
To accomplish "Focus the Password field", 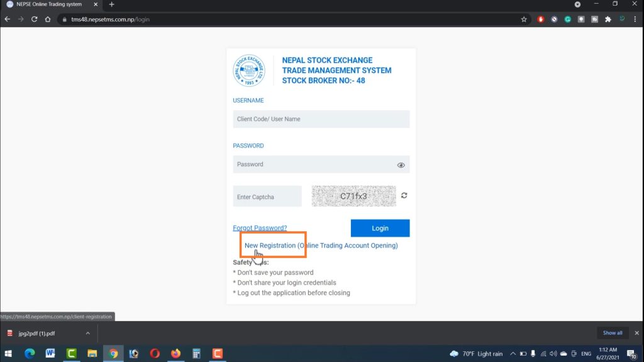I will 321,164.
